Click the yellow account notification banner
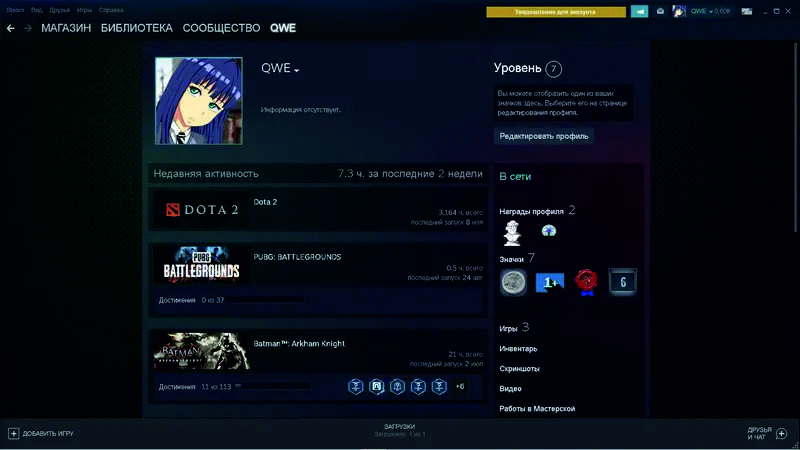This screenshot has width=800, height=450. tap(556, 12)
